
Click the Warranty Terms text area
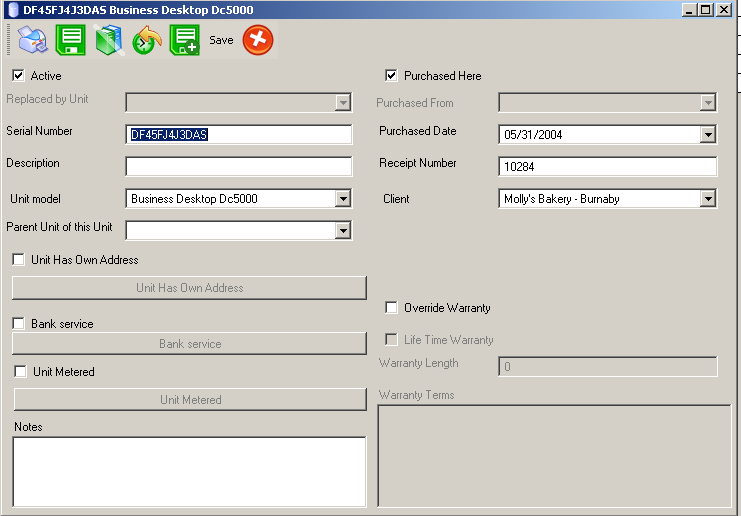pos(554,456)
